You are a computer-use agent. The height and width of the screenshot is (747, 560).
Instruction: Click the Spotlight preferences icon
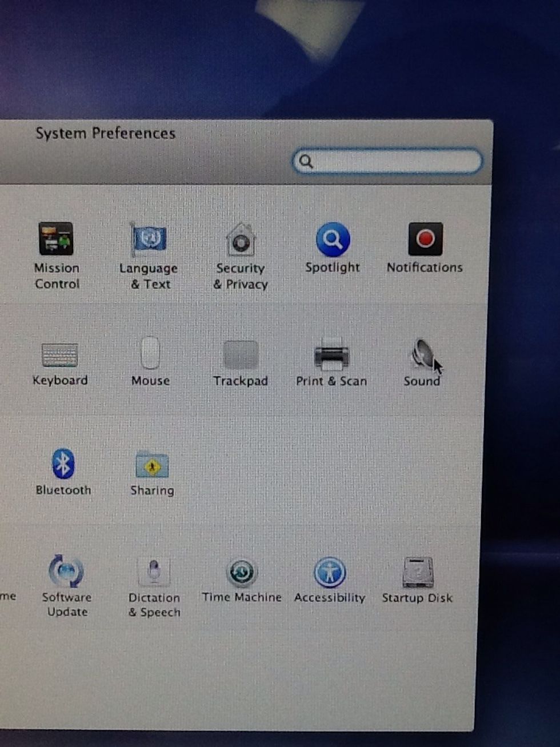tap(333, 239)
